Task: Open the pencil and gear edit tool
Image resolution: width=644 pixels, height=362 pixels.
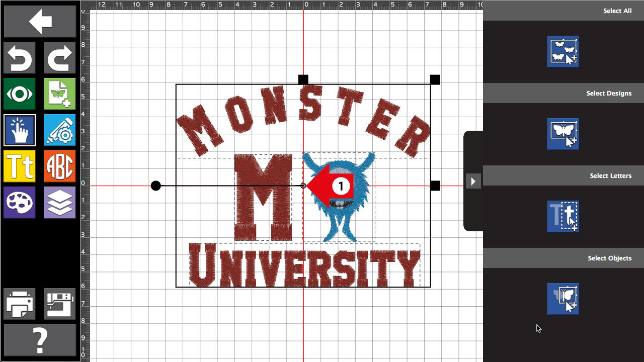Action: click(59, 130)
